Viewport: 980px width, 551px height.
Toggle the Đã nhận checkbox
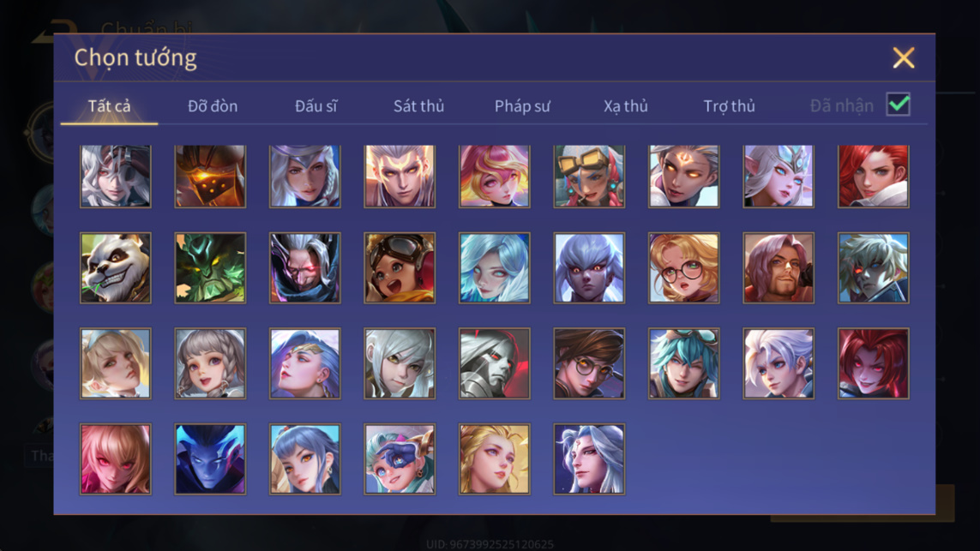[899, 105]
